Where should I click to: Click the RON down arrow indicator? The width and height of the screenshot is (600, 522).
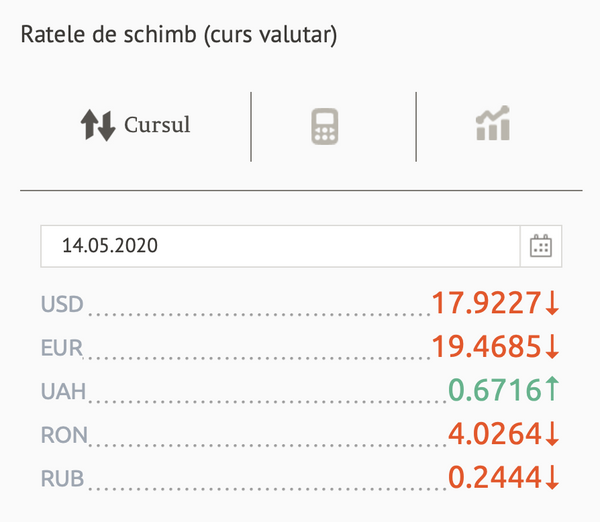[x=552, y=434]
